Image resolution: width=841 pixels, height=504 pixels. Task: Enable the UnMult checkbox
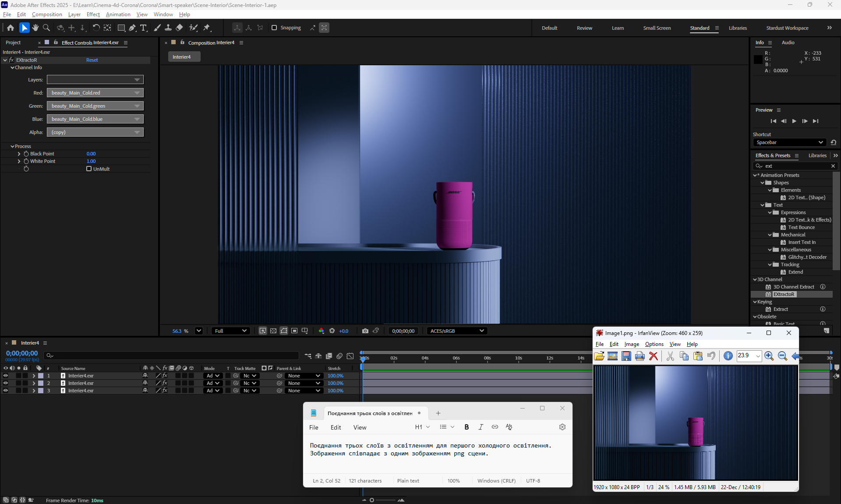click(89, 169)
